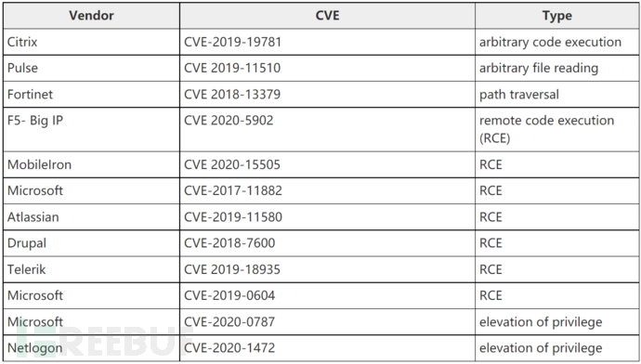Click the MobileIron vendor cell

tap(91, 164)
